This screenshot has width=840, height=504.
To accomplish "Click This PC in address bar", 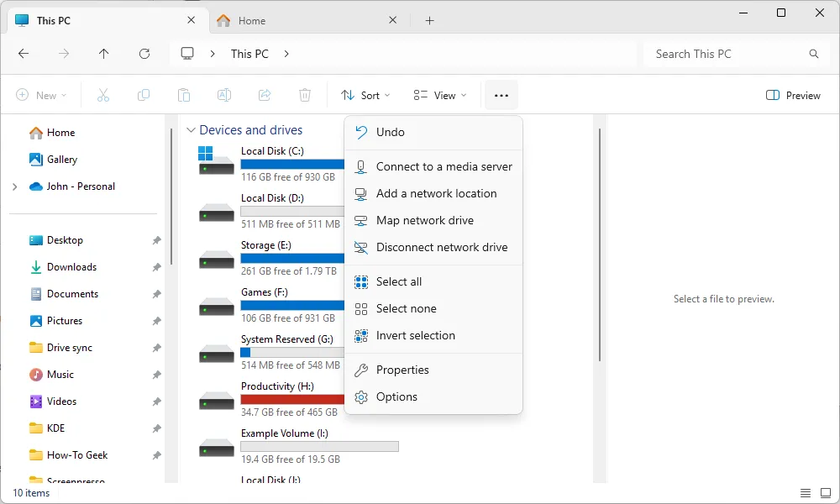I will [249, 54].
